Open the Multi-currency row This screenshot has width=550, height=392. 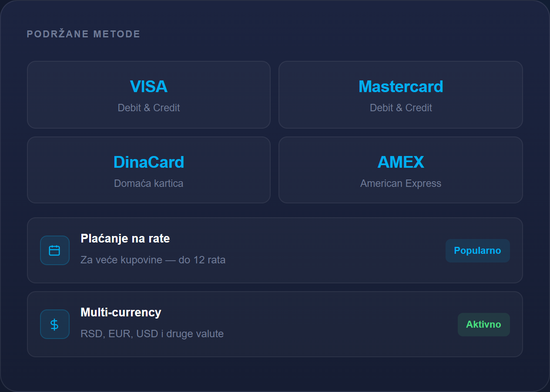click(275, 324)
